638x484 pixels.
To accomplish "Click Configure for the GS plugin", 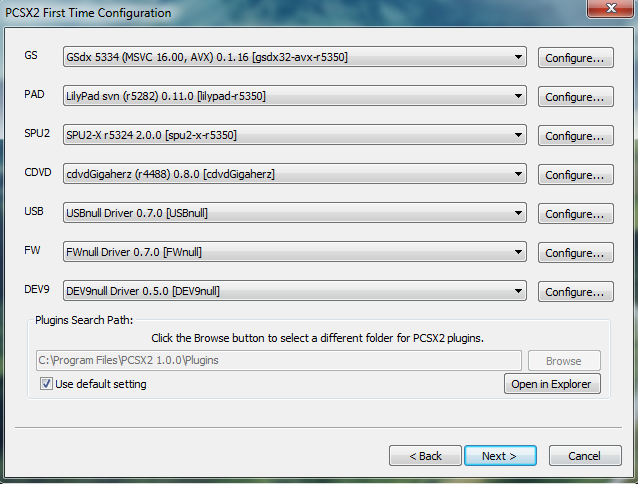I will point(575,58).
